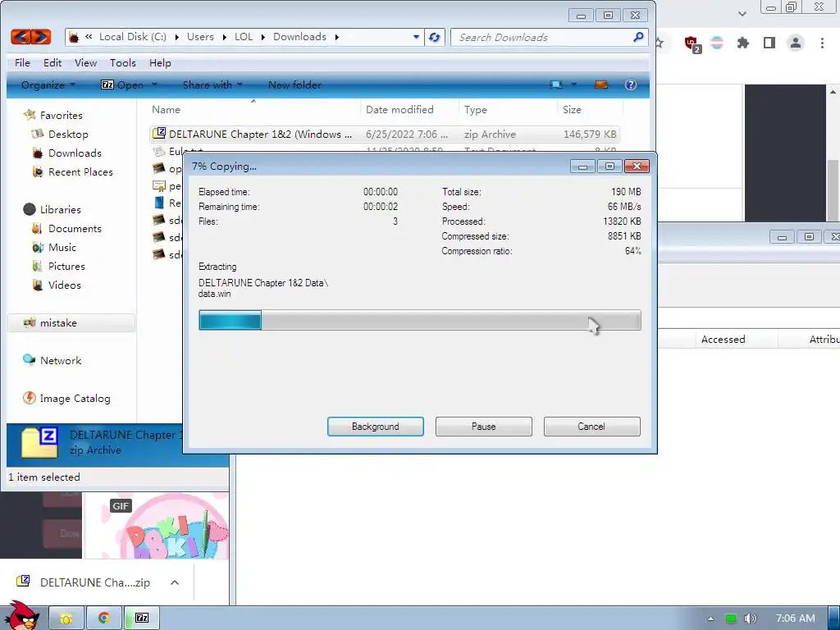This screenshot has width=840, height=630.
Task: Click the forward arrow in Explorer navigation
Action: point(41,36)
